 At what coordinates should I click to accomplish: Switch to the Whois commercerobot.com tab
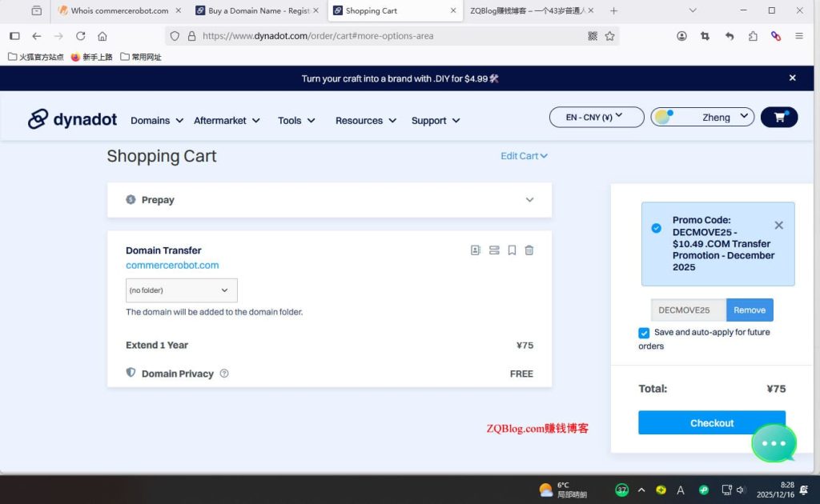pos(119,10)
